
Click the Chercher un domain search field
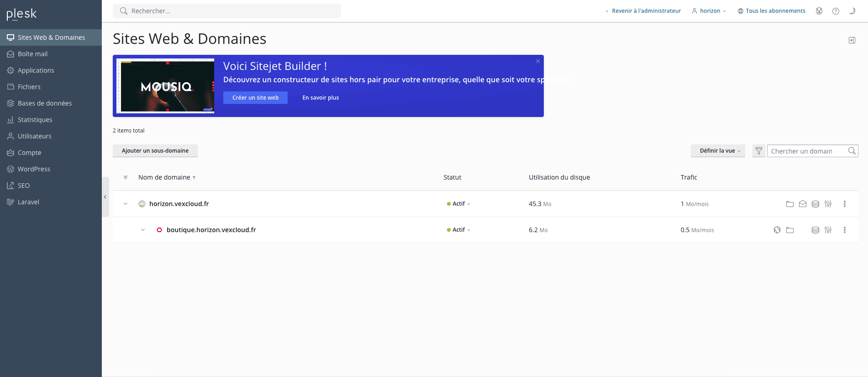coord(806,151)
